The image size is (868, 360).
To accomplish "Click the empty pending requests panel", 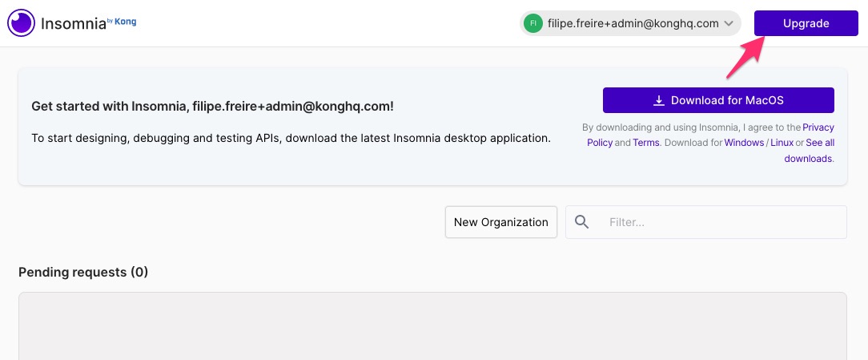I will tap(433, 326).
